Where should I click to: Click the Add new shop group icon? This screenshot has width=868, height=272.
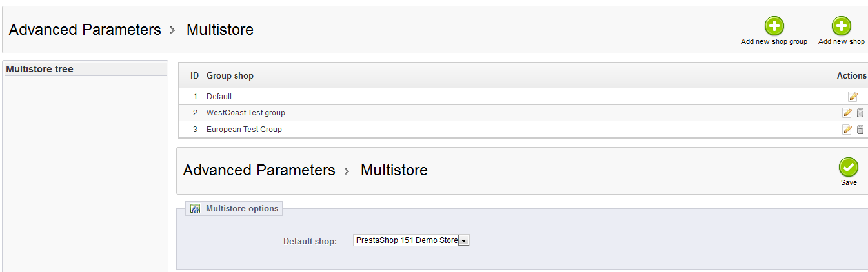click(774, 26)
